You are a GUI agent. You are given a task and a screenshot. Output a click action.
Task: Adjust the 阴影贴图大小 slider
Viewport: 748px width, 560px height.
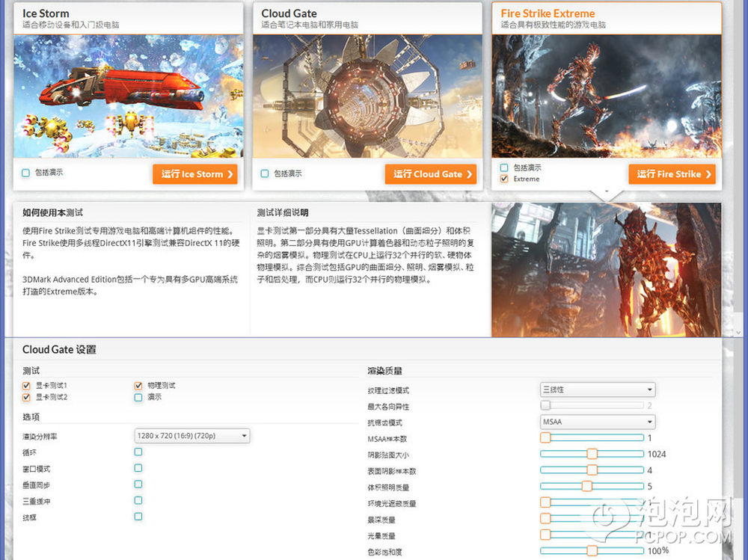592,454
